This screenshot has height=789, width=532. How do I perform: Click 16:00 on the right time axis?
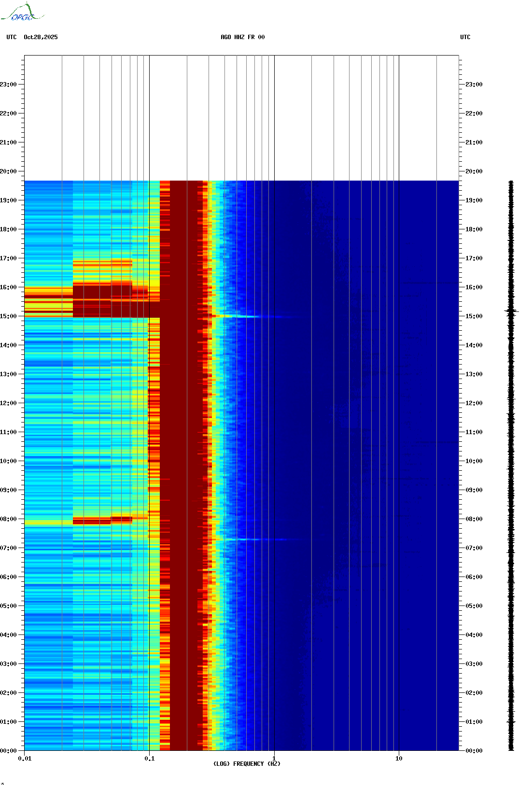[x=474, y=287]
